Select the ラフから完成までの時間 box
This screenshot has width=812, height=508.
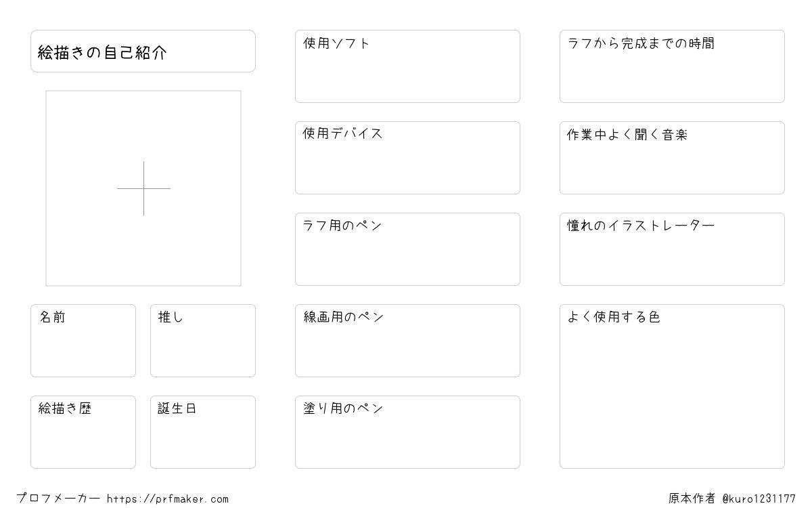click(672, 66)
